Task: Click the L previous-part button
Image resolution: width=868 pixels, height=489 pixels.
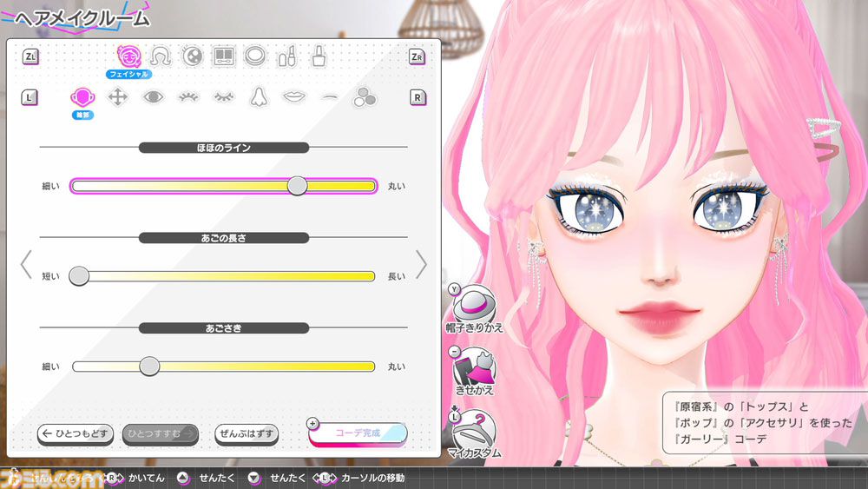Action: click(x=30, y=97)
